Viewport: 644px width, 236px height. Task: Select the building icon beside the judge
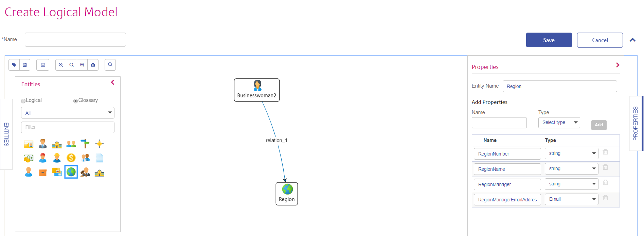100,173
